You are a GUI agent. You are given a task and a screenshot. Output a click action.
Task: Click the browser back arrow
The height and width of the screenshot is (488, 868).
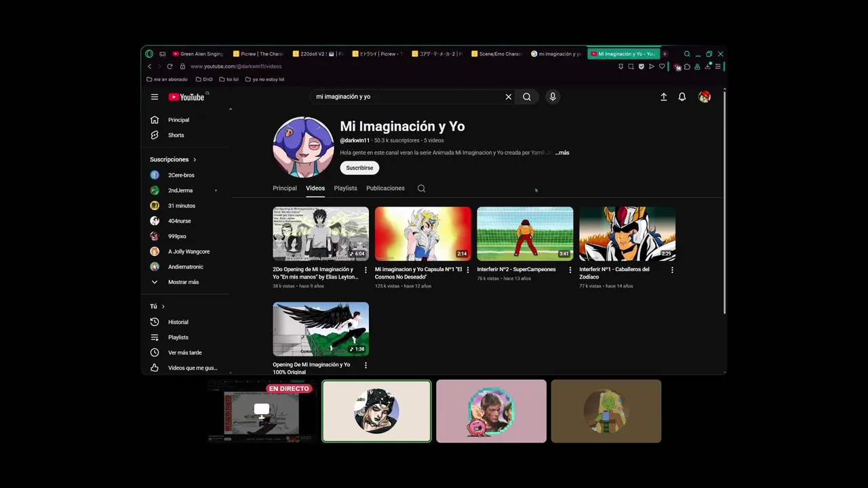tap(150, 66)
